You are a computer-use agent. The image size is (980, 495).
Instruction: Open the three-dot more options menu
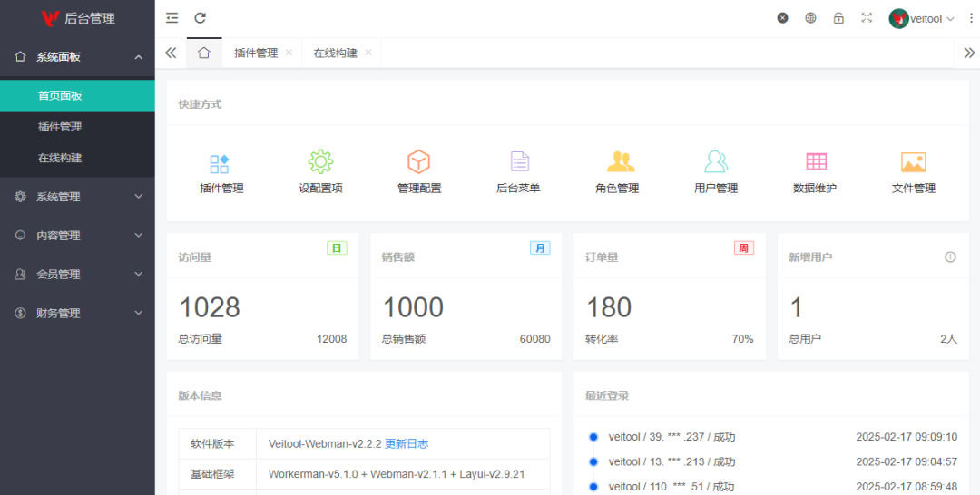[x=970, y=19]
